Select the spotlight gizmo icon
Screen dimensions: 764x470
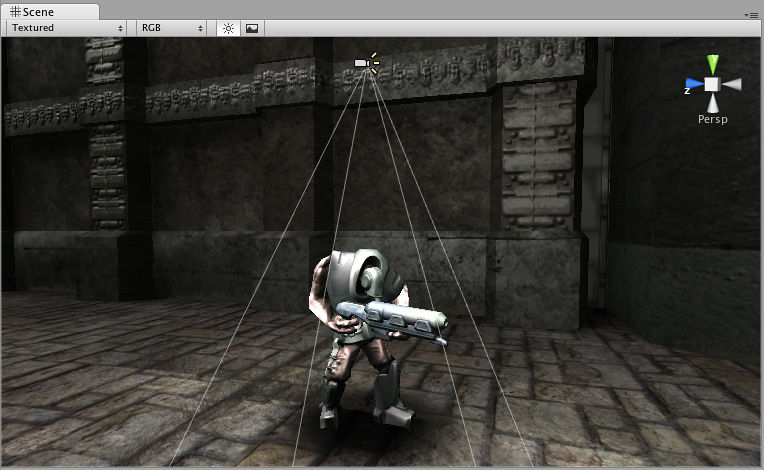[x=366, y=63]
